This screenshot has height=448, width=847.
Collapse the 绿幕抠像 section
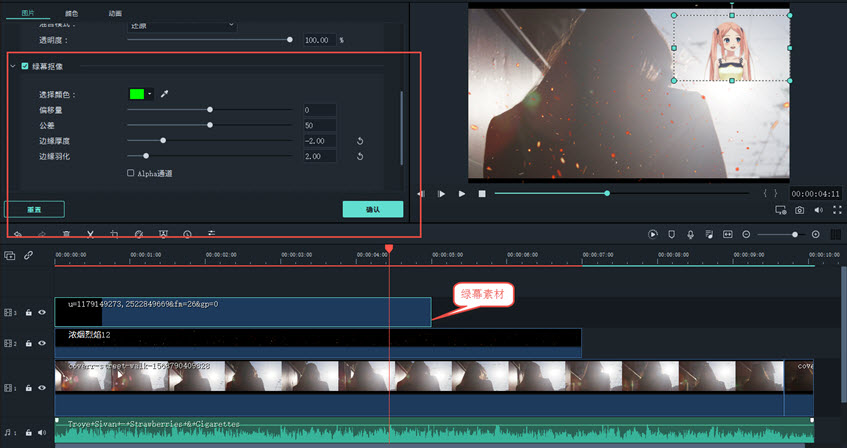click(13, 67)
